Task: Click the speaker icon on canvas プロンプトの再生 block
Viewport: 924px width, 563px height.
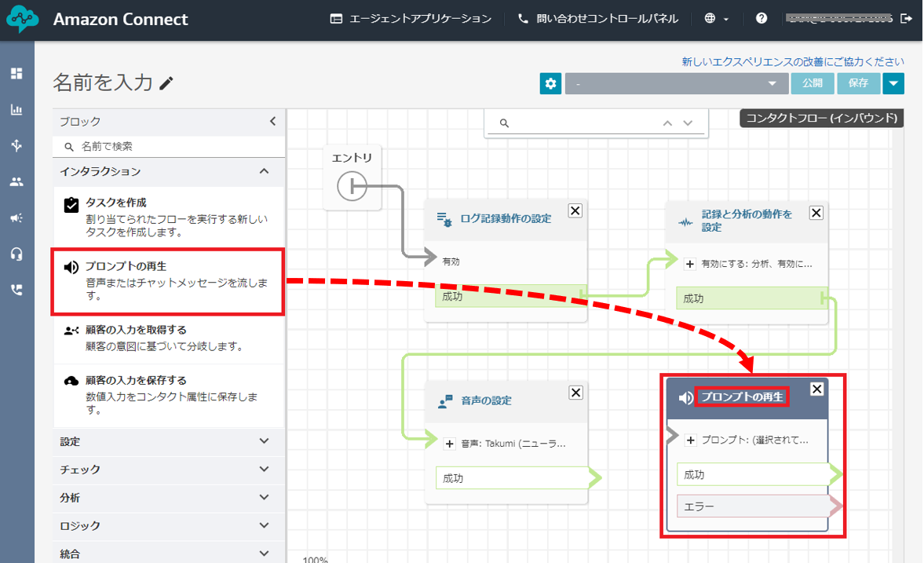Action: (686, 398)
